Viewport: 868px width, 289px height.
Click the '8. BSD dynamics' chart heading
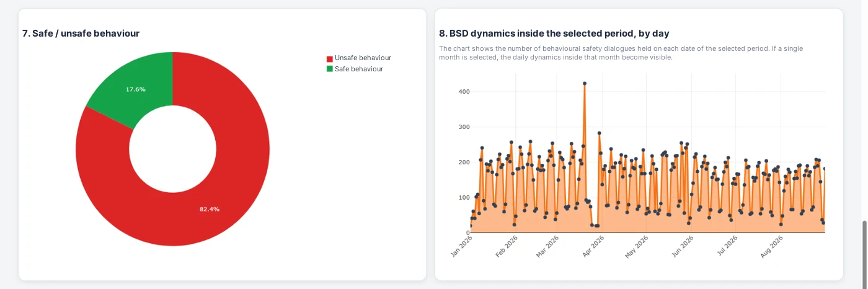tap(554, 33)
